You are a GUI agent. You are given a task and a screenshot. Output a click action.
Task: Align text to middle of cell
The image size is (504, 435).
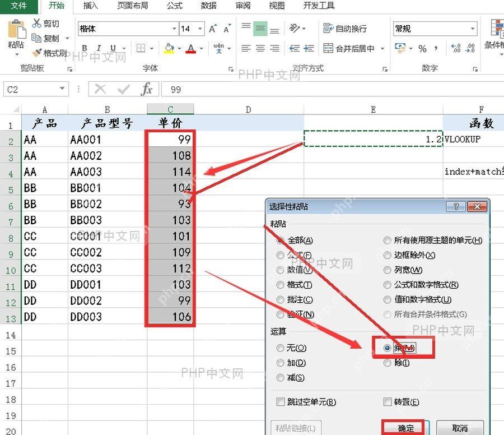(x=260, y=29)
